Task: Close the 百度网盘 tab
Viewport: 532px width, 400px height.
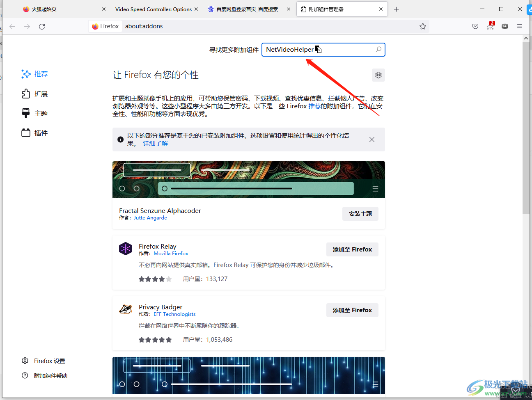Action: (289, 9)
